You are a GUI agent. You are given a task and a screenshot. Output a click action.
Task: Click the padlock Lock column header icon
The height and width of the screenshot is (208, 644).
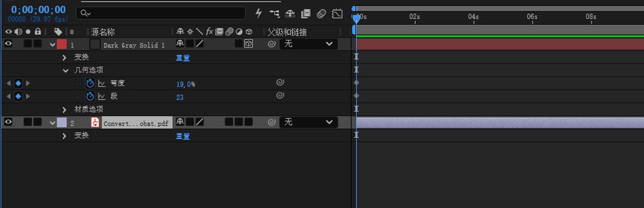click(x=38, y=32)
